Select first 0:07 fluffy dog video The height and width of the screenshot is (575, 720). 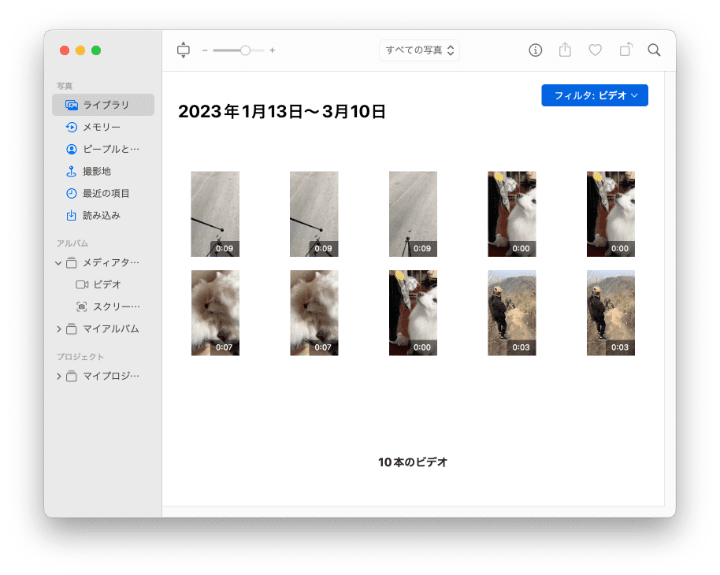215,313
